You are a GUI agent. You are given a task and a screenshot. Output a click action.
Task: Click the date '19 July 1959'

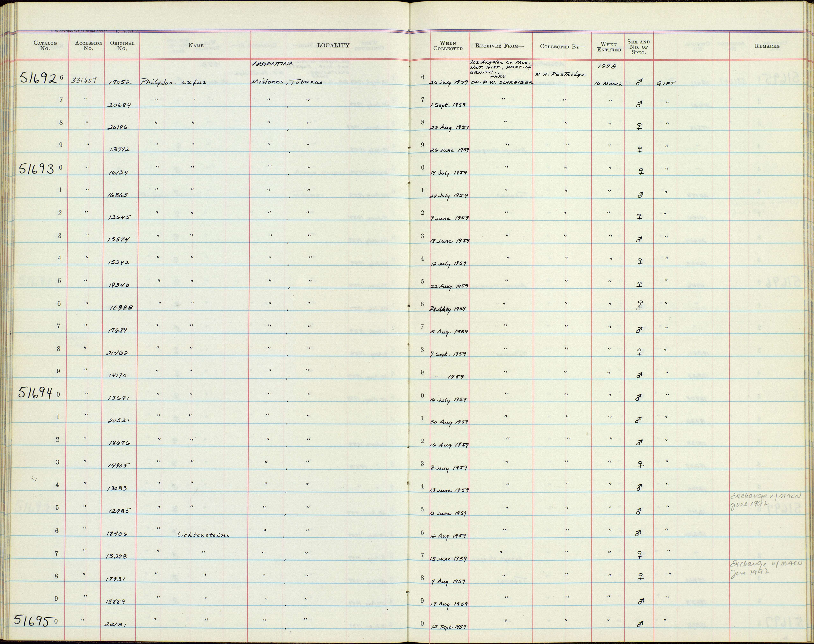(449, 173)
